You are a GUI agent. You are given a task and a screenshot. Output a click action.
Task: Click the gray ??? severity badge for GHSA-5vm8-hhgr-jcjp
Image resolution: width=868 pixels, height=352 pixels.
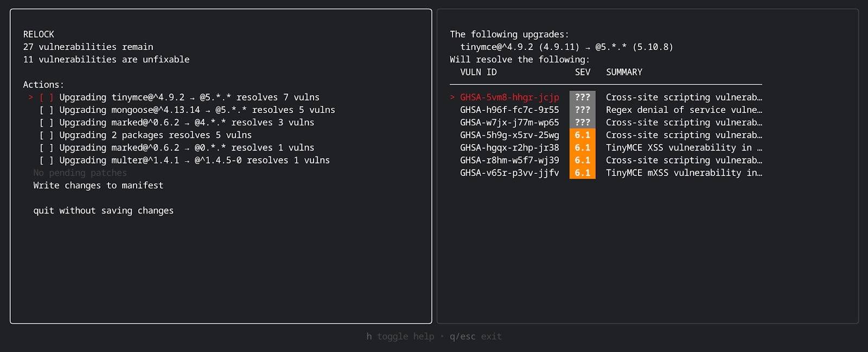[583, 97]
